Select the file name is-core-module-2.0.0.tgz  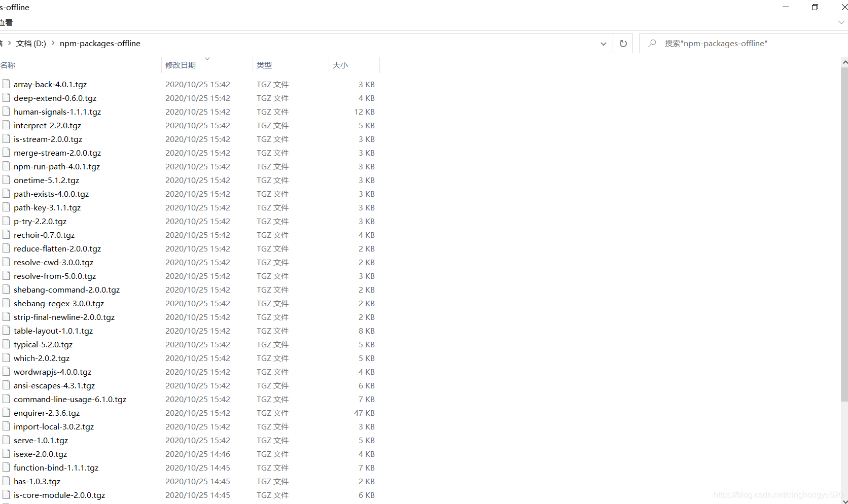coord(59,495)
